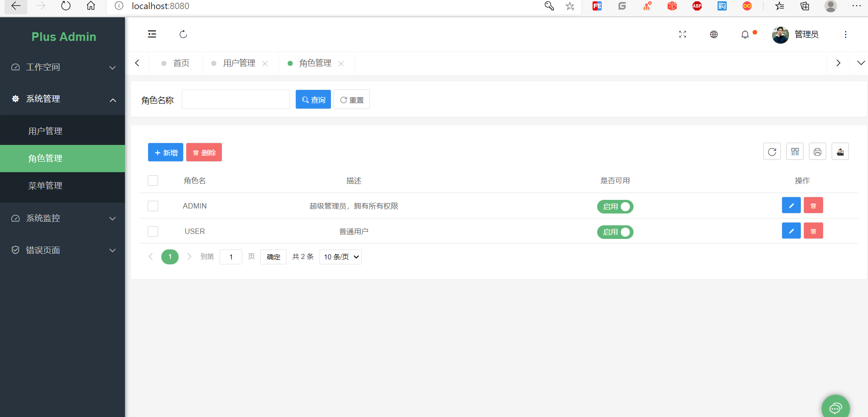Click the 查询 search button
This screenshot has width=868, height=417.
coord(313,99)
